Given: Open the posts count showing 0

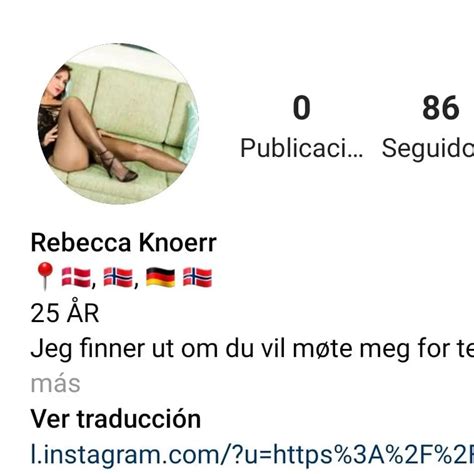Looking at the screenshot, I should (302, 108).
